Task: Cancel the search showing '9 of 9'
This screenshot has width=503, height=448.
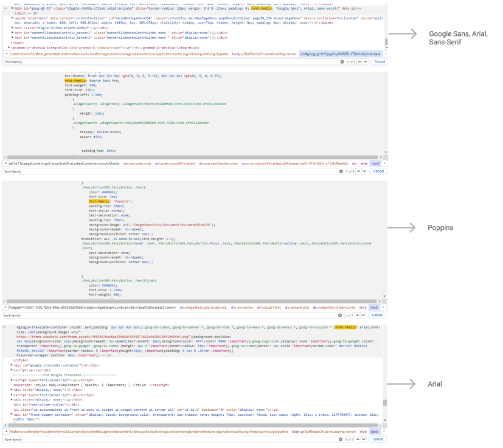Action: [x=380, y=61]
